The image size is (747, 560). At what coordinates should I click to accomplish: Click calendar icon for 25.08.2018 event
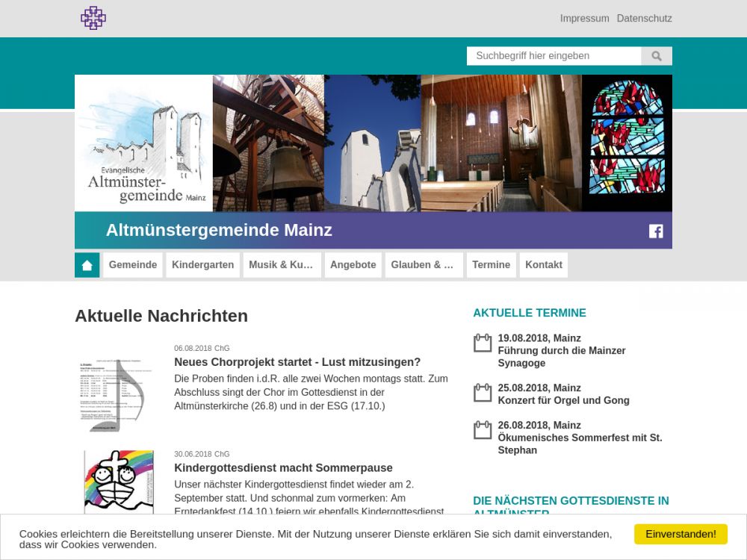483,393
